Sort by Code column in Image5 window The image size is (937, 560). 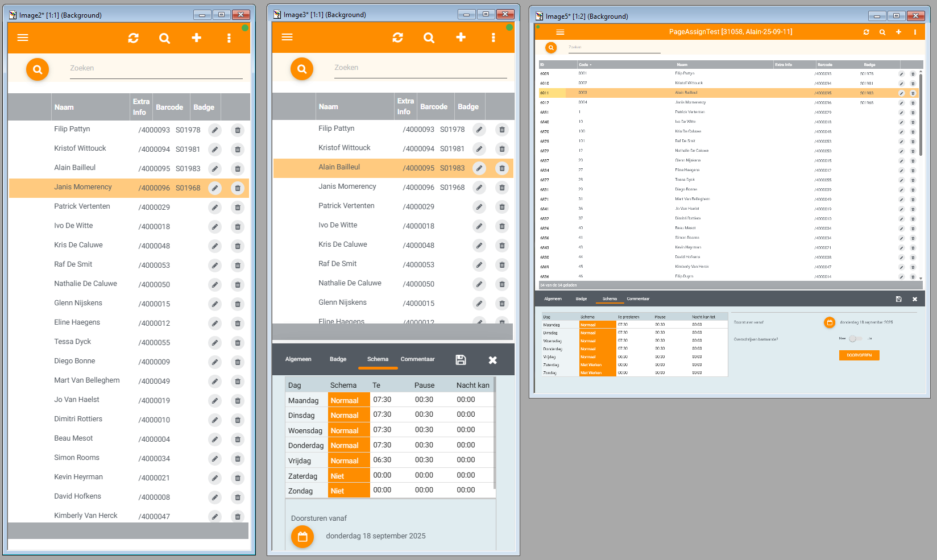pos(585,65)
